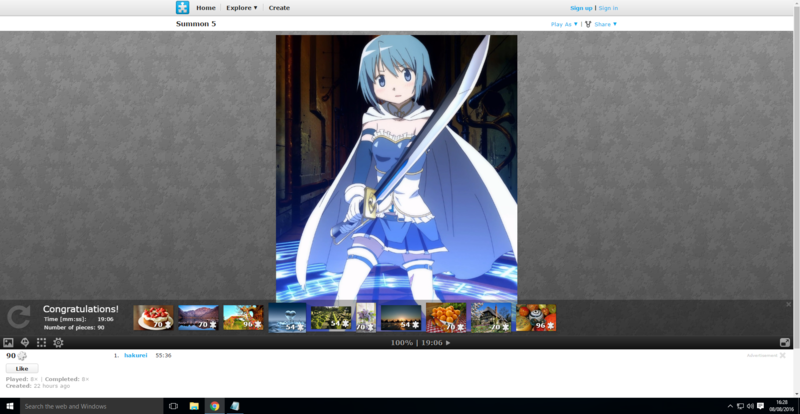This screenshot has height=414, width=800.
Task: Open the Create menu item
Action: coord(279,8)
